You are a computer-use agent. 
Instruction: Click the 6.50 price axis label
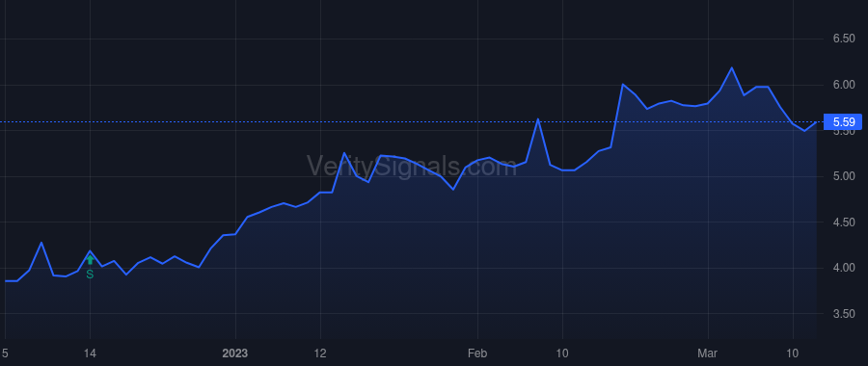(844, 39)
